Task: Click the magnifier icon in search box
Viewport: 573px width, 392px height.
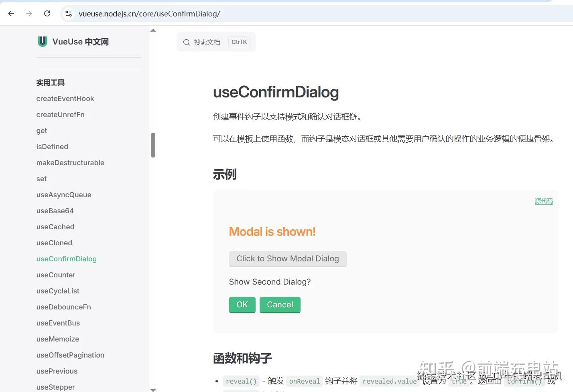Action: pyautogui.click(x=186, y=42)
